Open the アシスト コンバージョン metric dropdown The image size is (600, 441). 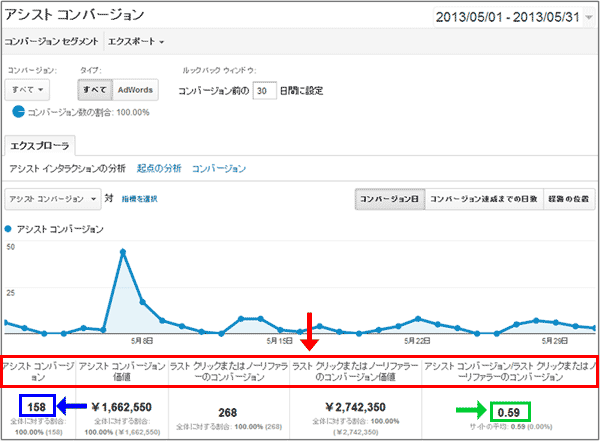point(54,199)
